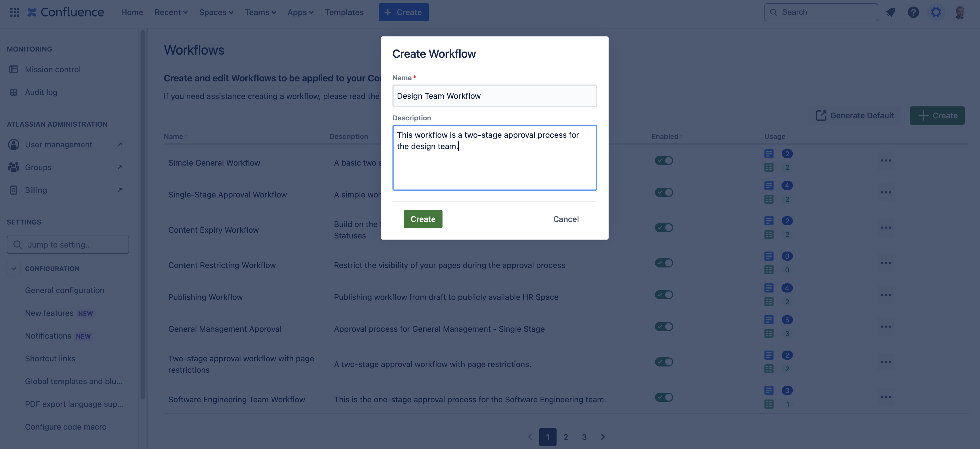Select Home in the top navigation
Viewport: 980px width, 449px height.
pyautogui.click(x=132, y=12)
